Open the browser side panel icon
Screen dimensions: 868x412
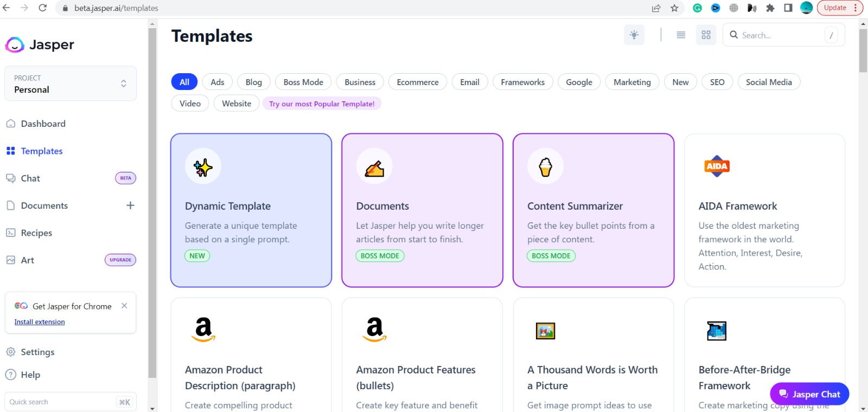[x=788, y=8]
